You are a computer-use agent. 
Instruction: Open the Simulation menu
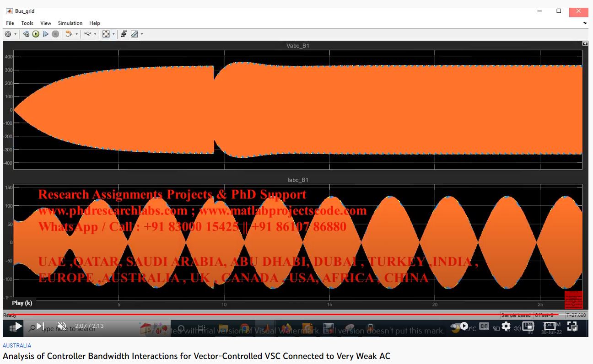(70, 23)
